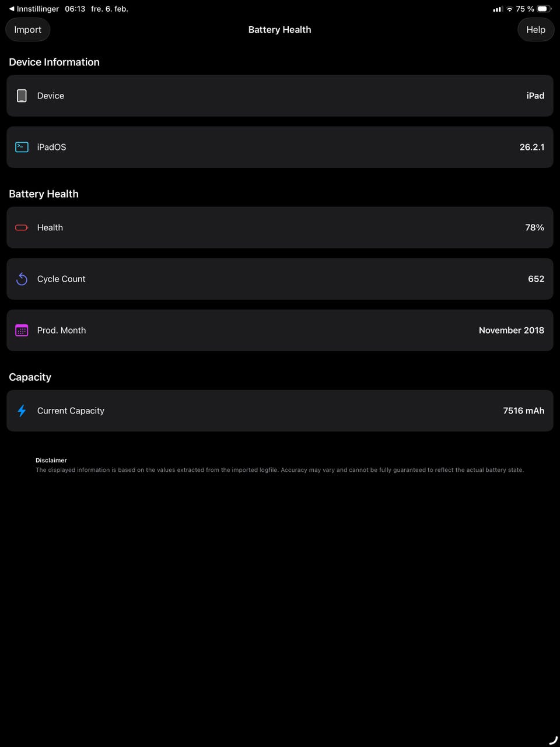The image size is (560, 747).
Task: Click the iPad device icon
Action: pyautogui.click(x=22, y=96)
